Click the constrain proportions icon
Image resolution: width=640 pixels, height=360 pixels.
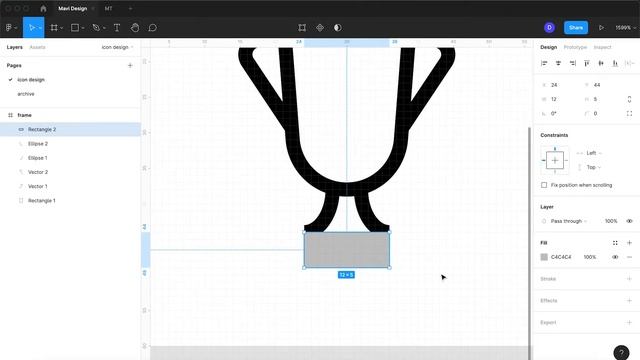point(629,99)
